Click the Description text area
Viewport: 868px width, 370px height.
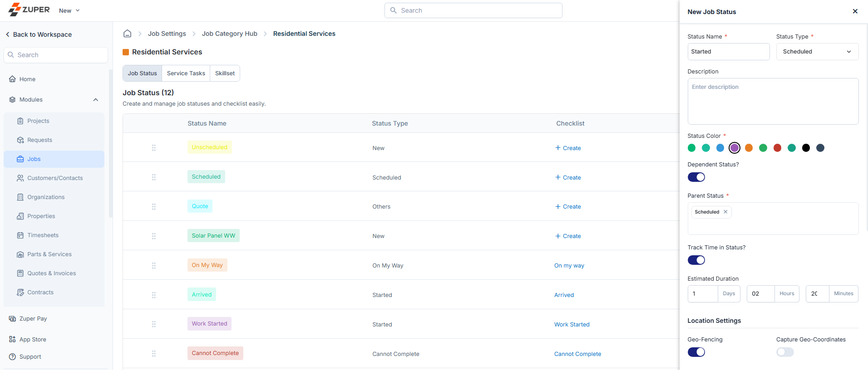[x=773, y=101]
